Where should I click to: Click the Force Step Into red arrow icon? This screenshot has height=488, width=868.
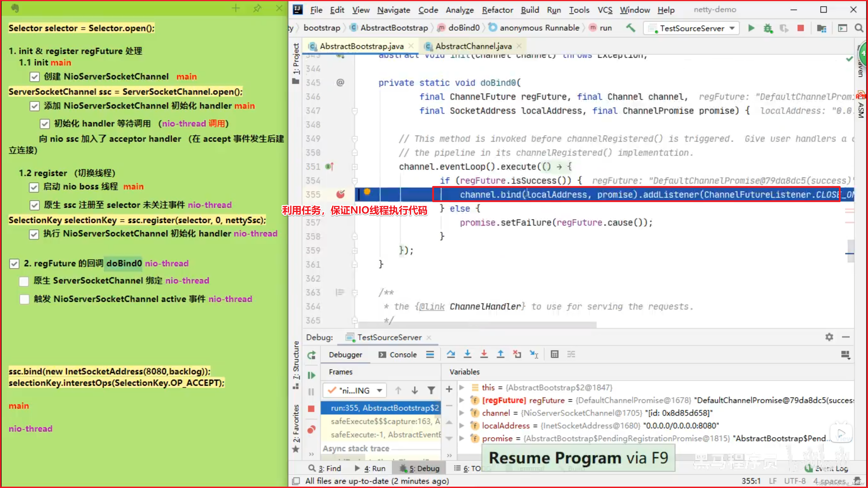point(484,354)
